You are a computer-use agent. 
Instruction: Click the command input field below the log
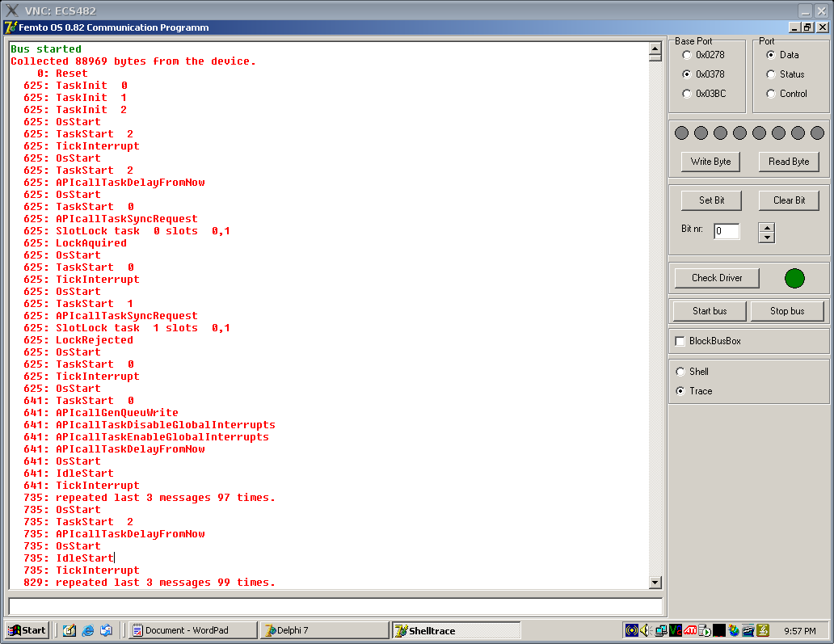click(335, 606)
